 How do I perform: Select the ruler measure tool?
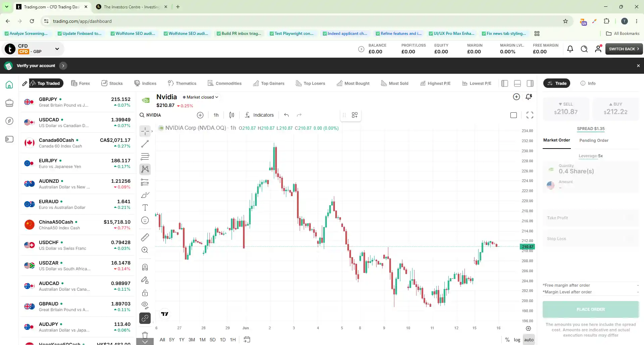[145, 237]
